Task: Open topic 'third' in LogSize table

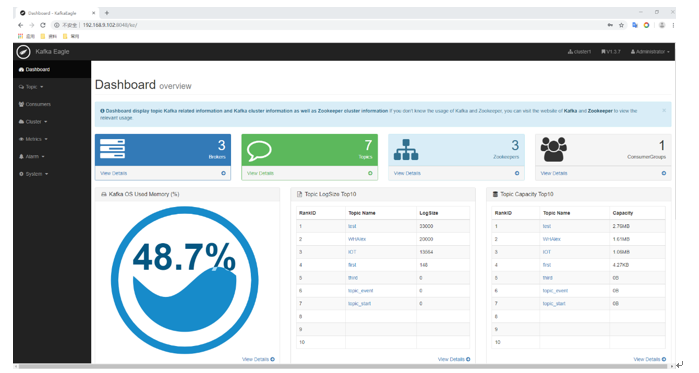Action: click(353, 278)
